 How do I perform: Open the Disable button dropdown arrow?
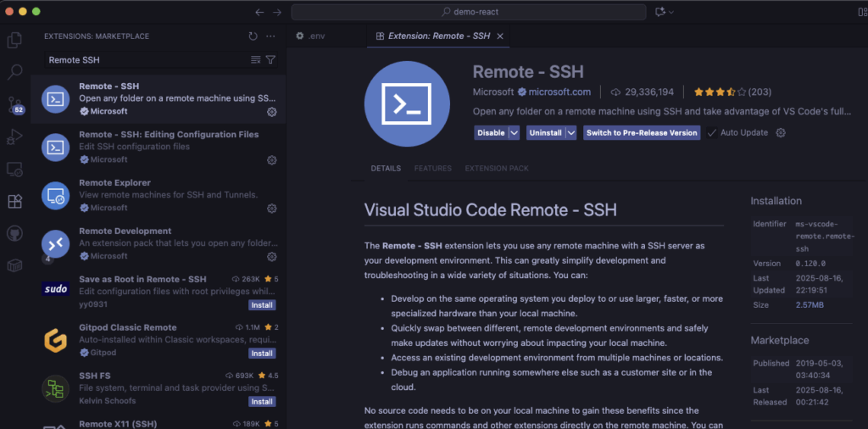(514, 133)
